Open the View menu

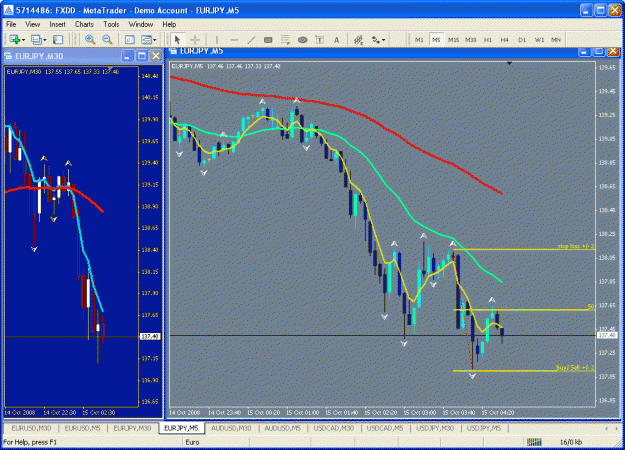(33, 24)
